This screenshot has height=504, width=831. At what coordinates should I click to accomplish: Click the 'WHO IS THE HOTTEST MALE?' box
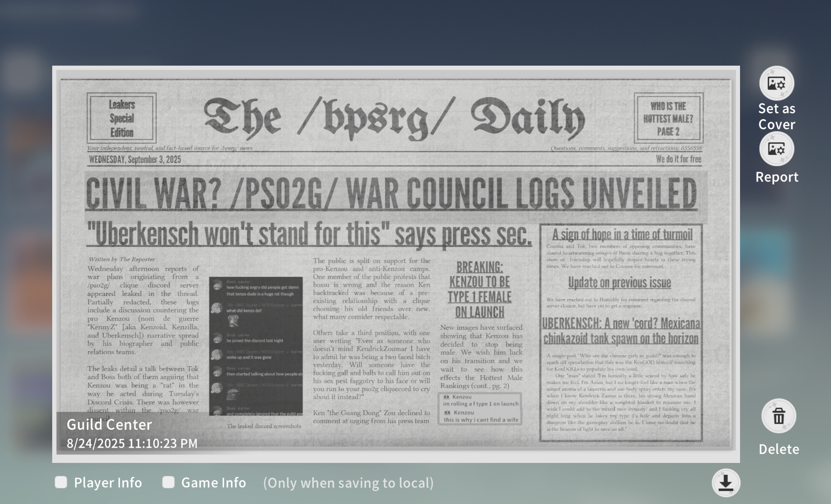tap(668, 118)
